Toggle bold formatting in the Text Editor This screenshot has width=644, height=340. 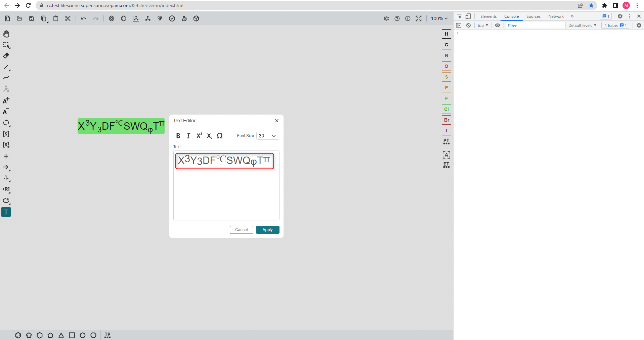178,136
